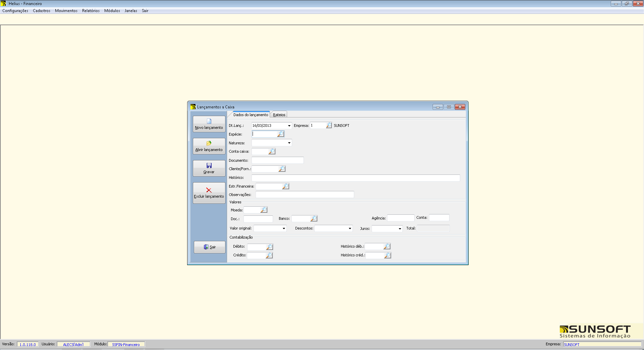The height and width of the screenshot is (350, 644).
Task: Open the Relatórios menu
Action: (91, 11)
